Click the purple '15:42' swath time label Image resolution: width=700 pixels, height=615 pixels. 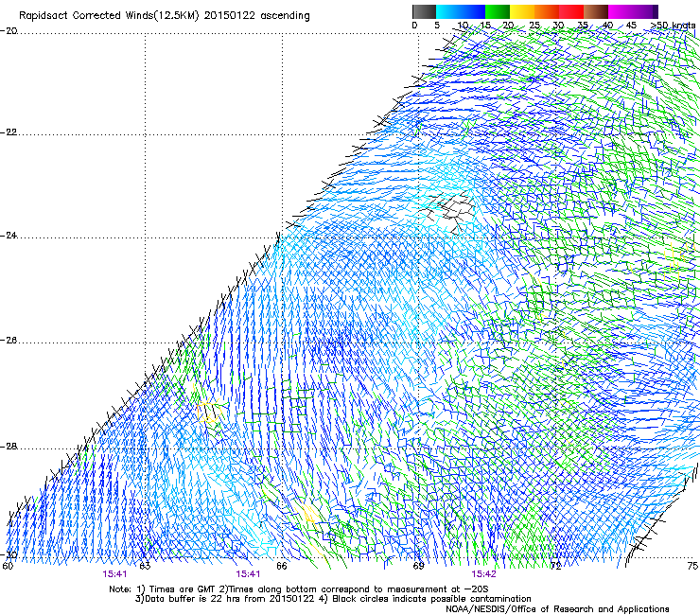coord(483,574)
